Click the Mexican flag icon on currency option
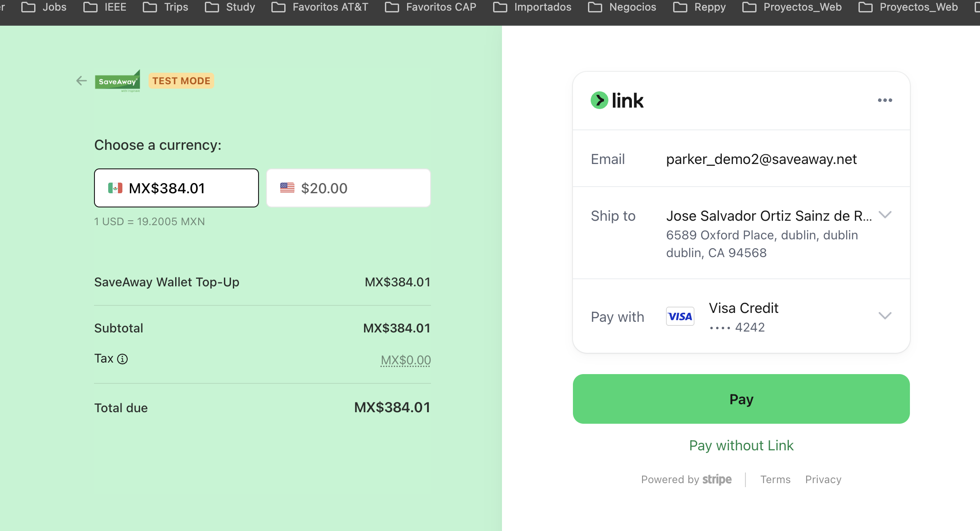 116,188
